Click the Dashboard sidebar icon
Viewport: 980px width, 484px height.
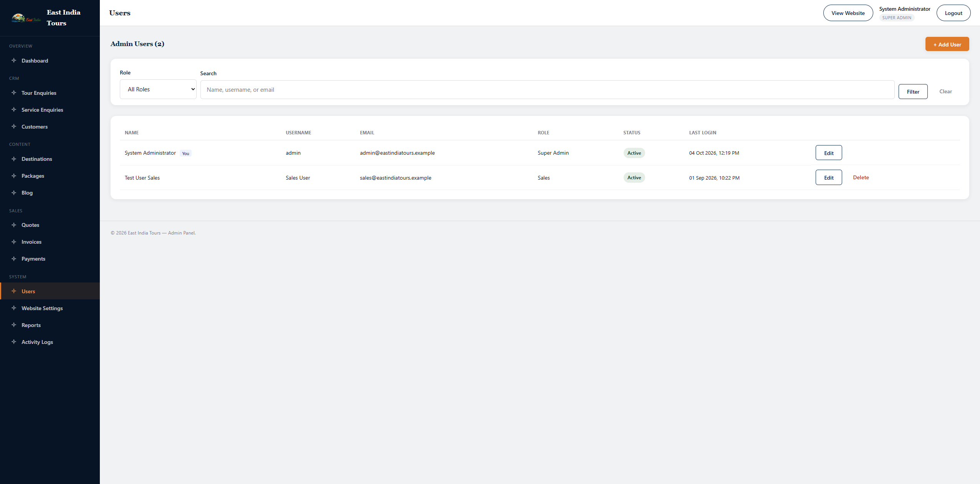pos(14,61)
